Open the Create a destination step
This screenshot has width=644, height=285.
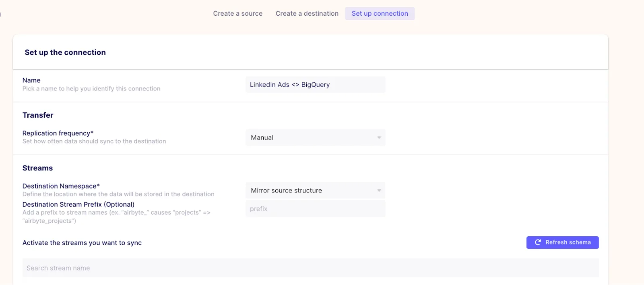[x=307, y=13]
